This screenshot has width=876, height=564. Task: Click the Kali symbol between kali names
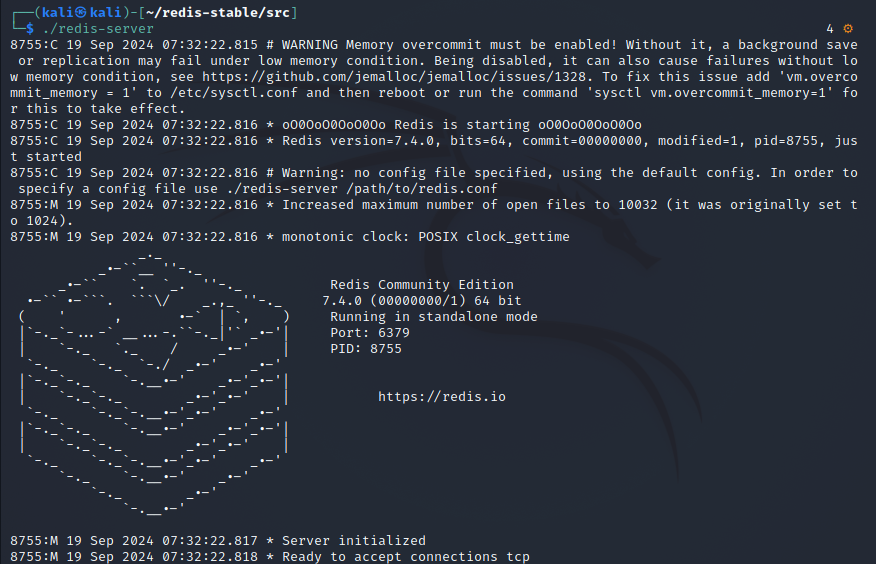[81, 12]
